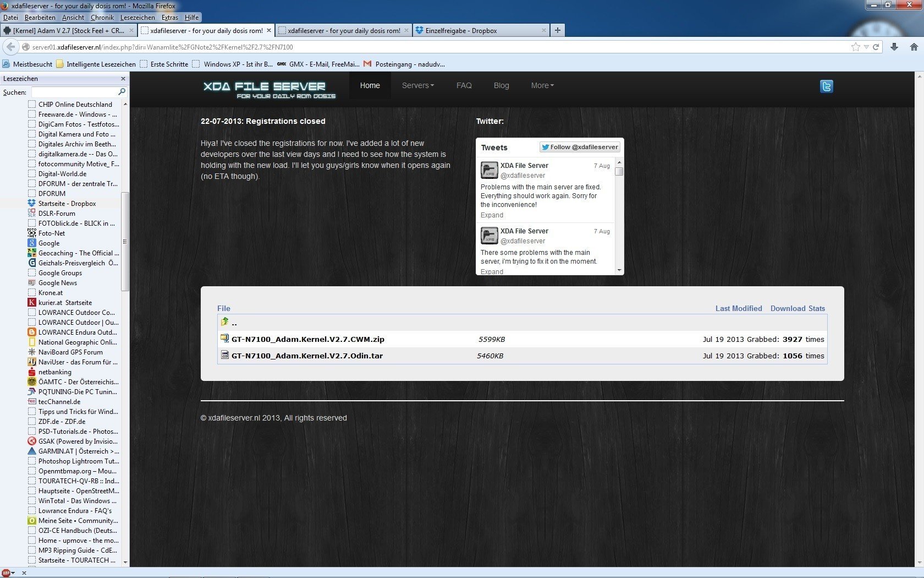Switch to the Kernel Adam V 2.7 tab
Image resolution: width=924 pixels, height=578 pixels.
[68, 30]
